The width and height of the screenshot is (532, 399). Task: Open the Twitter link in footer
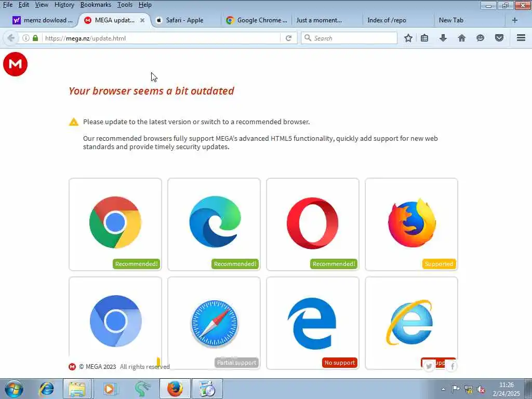pos(429,366)
